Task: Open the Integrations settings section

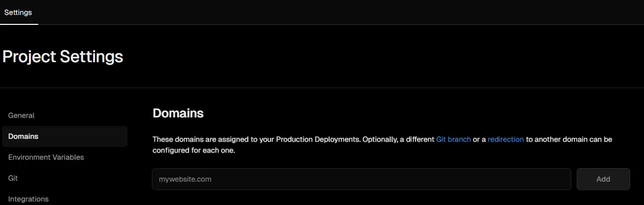Action: (x=28, y=199)
